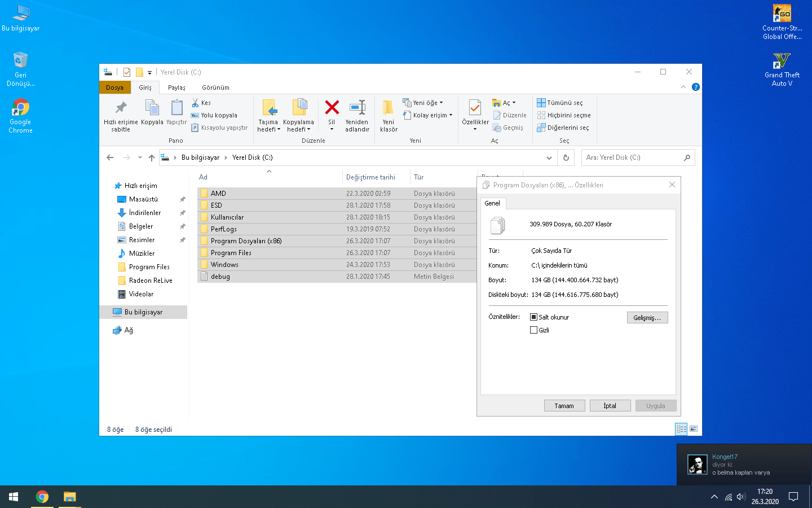This screenshot has height=508, width=812.
Task: Select the Geri Dönüşüm desktop icon
Action: click(20, 69)
